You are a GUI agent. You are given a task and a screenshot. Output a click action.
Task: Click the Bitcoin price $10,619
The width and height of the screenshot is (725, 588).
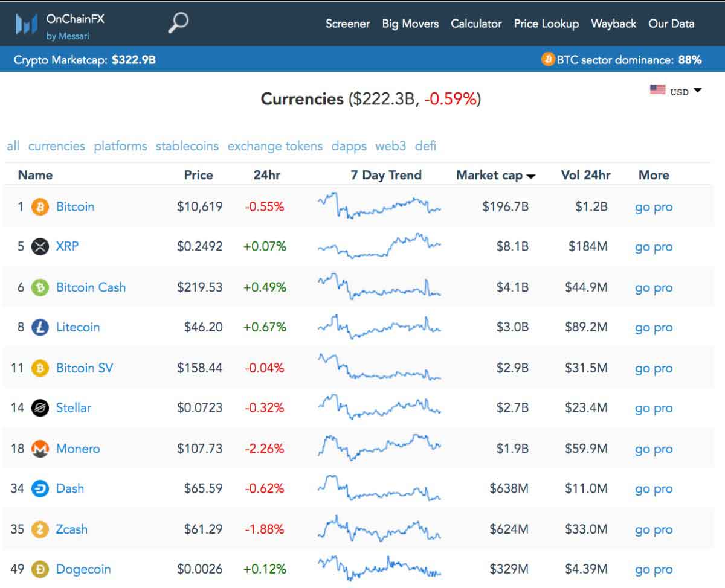click(x=199, y=206)
